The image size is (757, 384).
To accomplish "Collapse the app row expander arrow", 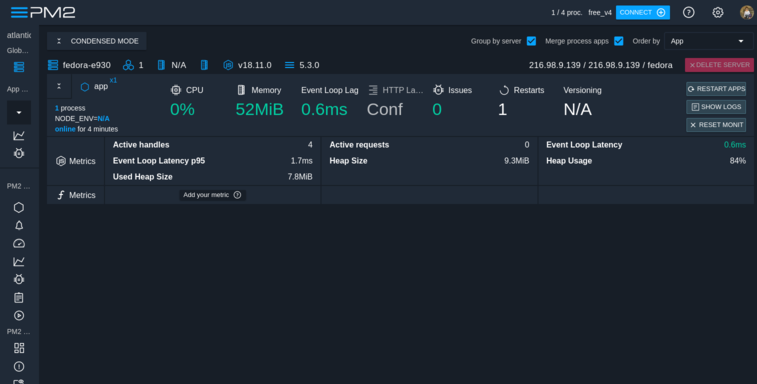I will pos(59,86).
